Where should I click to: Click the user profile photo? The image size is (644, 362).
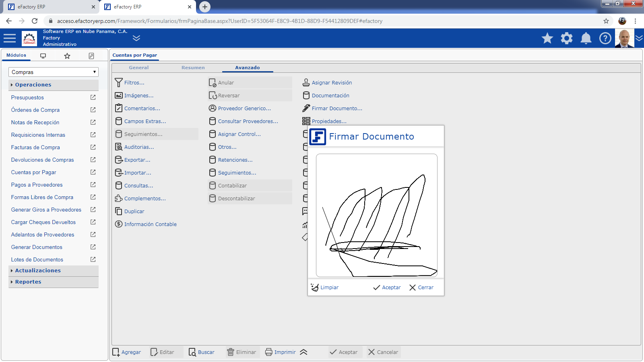point(625,38)
